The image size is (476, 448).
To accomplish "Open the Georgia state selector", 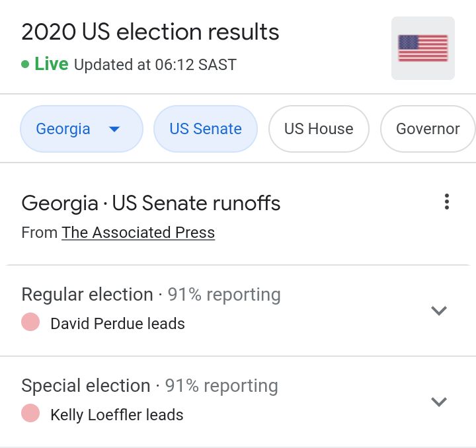I will 64,129.
